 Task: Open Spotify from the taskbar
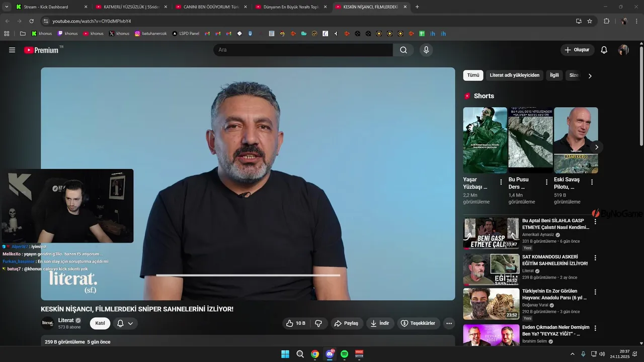(x=344, y=354)
